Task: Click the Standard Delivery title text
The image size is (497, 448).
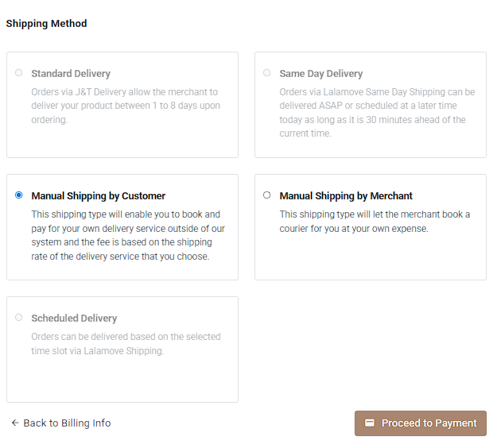Action: pos(71,74)
